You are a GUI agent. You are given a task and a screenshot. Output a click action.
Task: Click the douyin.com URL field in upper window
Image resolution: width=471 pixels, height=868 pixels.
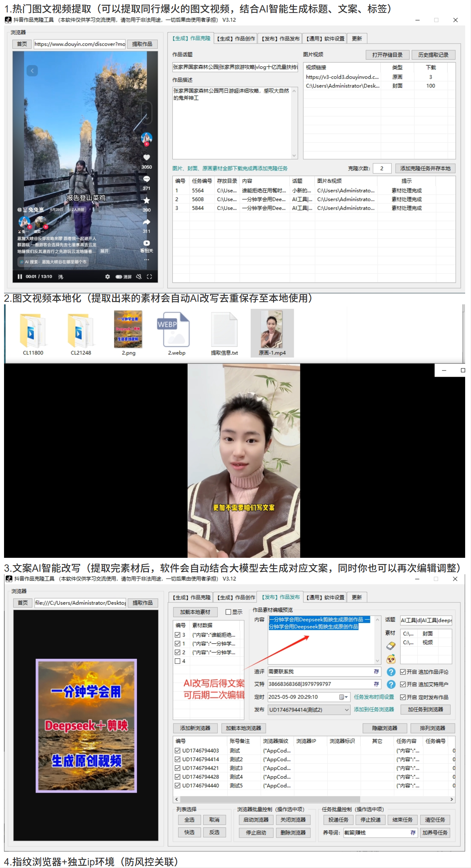(80, 44)
